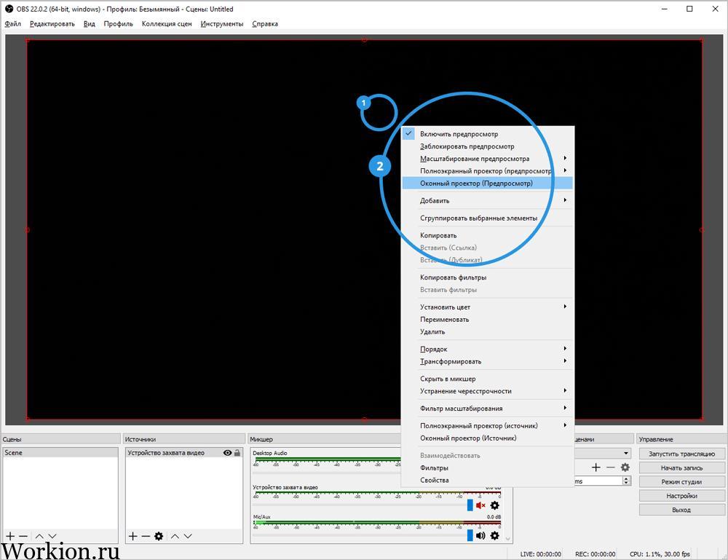
Task: Click Запустить трансляцию button
Action: click(681, 454)
